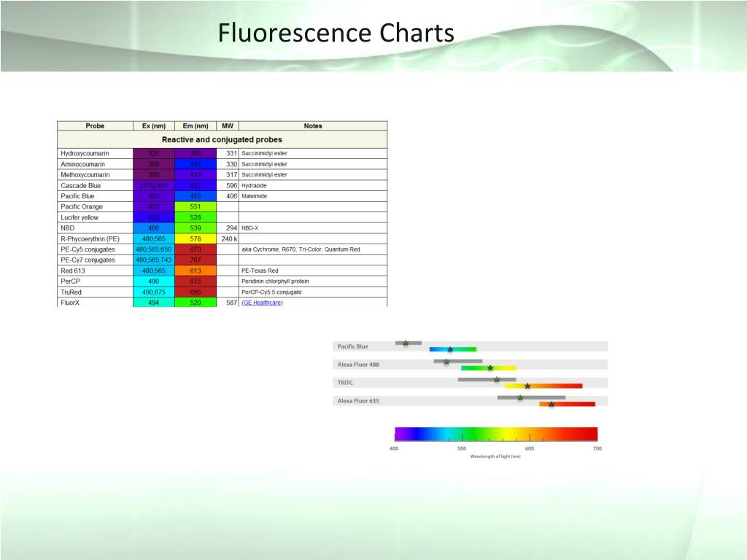747x560 pixels.
Task: Select the Aminocoumarin probe cell
Action: pyautogui.click(x=95, y=164)
